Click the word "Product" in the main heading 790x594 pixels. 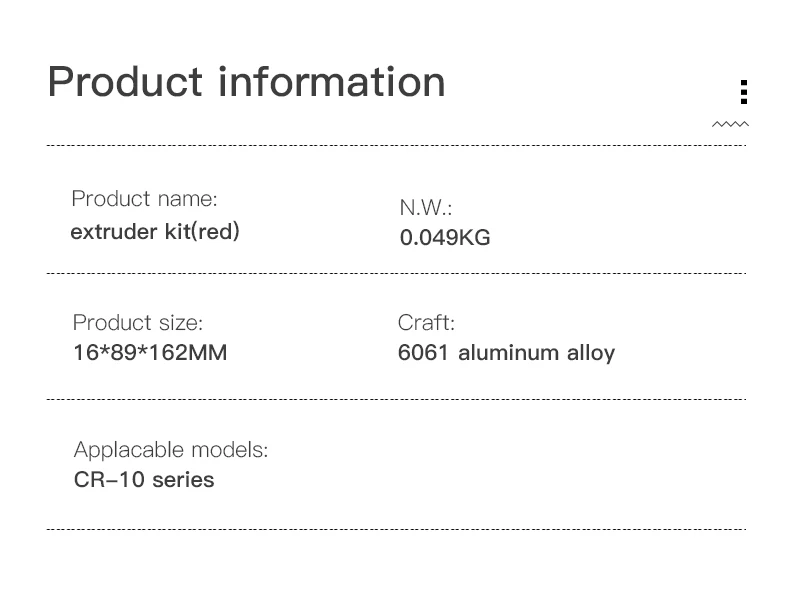[x=124, y=81]
